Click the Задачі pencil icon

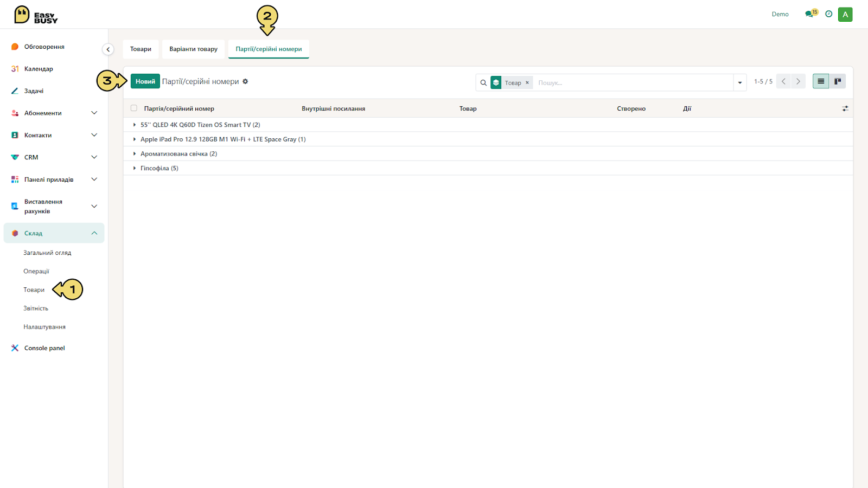coord(15,91)
